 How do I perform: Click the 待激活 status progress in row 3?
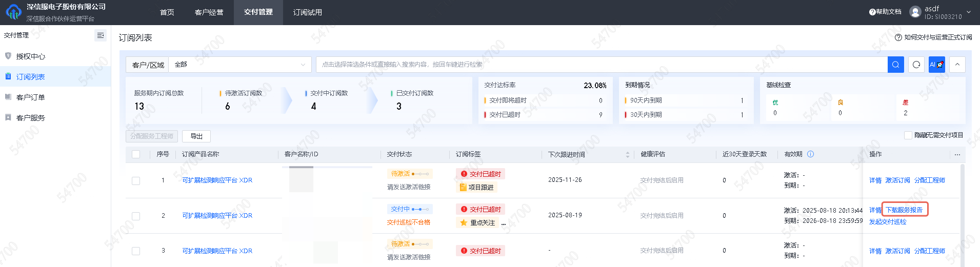tap(410, 244)
